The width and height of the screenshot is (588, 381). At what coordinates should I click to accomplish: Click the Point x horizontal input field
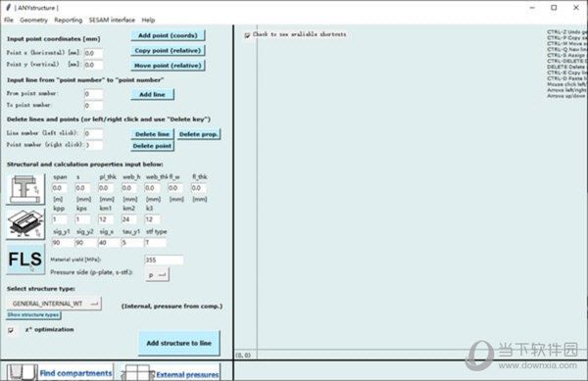[93, 53]
